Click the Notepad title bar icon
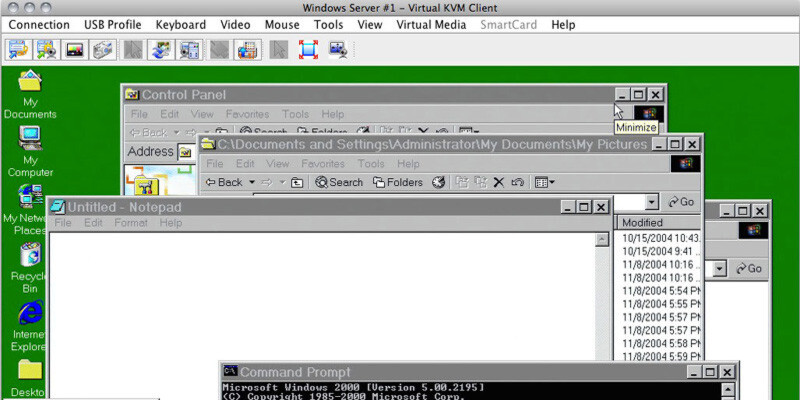Viewport: 800px width, 400px height. pos(58,207)
